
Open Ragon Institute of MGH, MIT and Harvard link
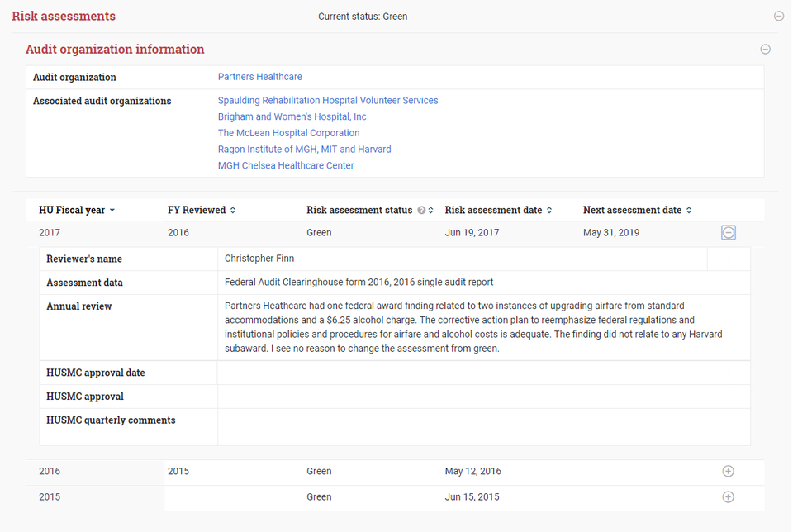305,150
